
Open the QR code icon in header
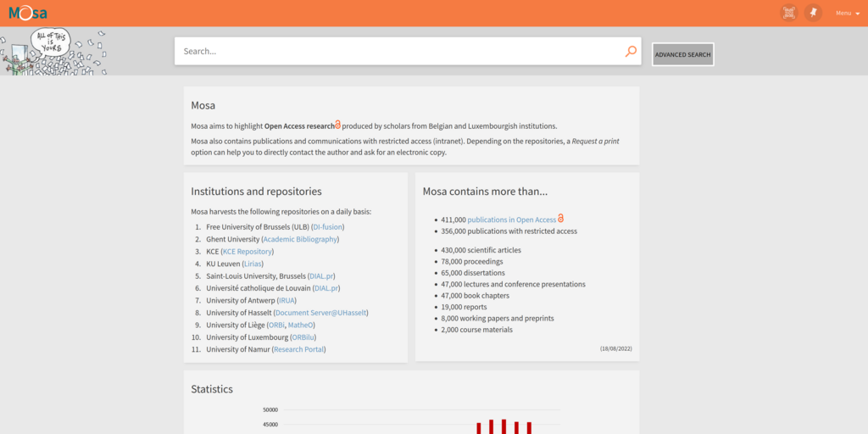(789, 13)
